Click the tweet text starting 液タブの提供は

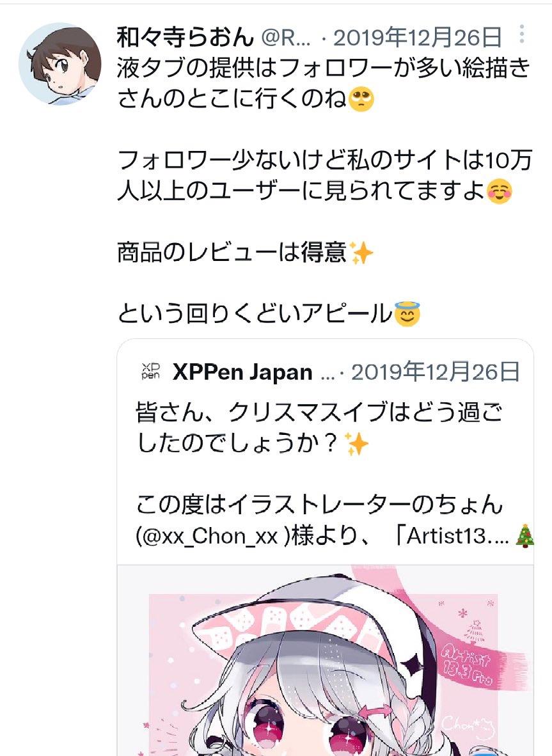(x=324, y=83)
